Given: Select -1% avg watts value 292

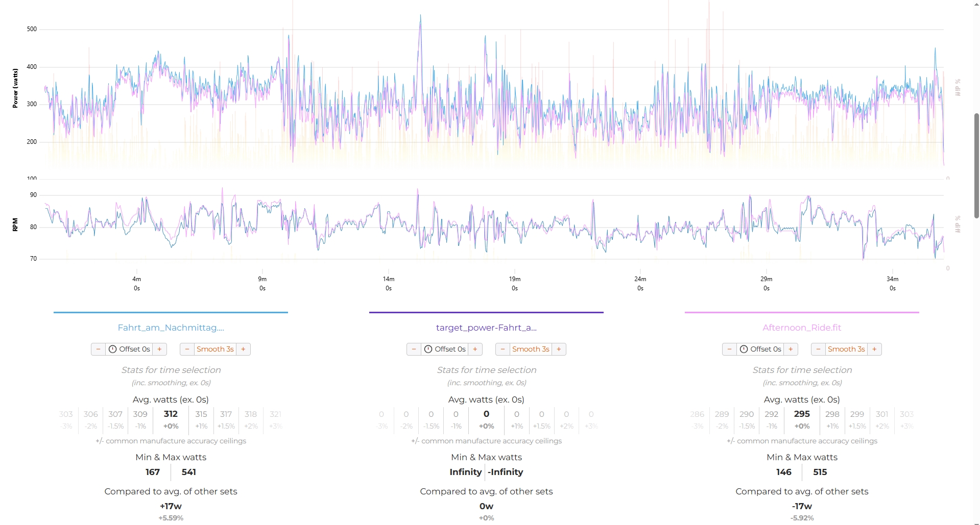Looking at the screenshot, I should click(x=772, y=419).
